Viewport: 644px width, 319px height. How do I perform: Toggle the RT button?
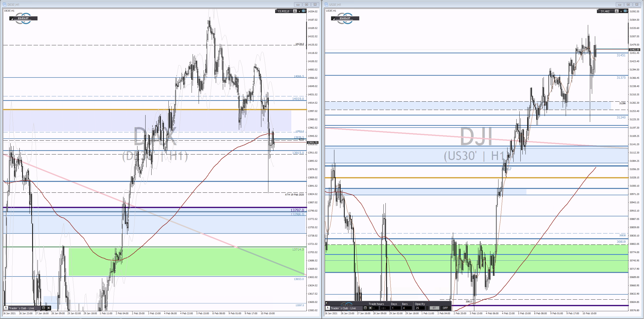(434, 308)
